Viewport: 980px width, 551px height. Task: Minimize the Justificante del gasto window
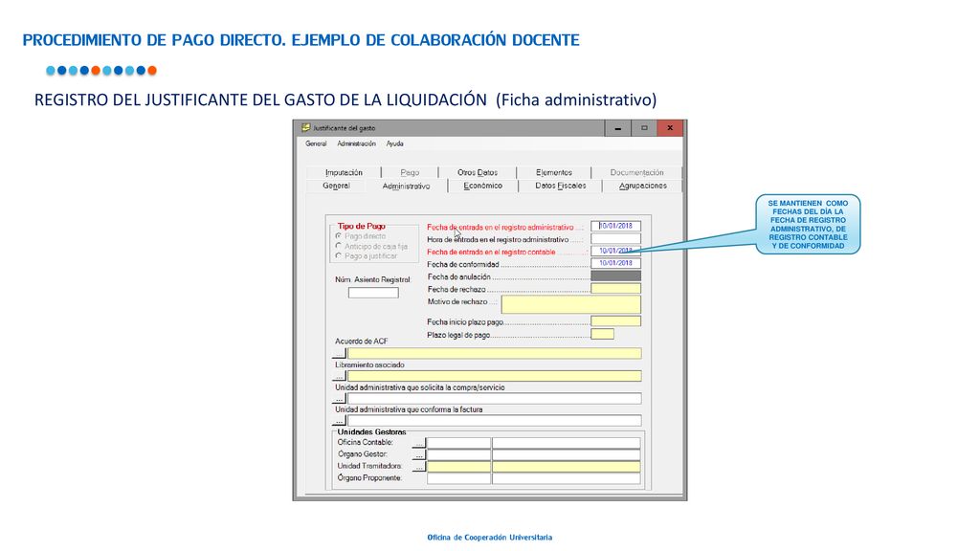[x=617, y=128]
